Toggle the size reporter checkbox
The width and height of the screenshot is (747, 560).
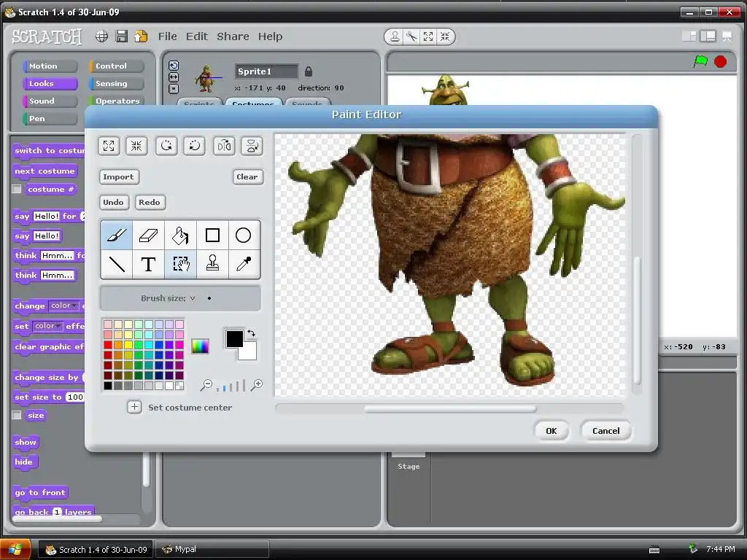(x=17, y=415)
